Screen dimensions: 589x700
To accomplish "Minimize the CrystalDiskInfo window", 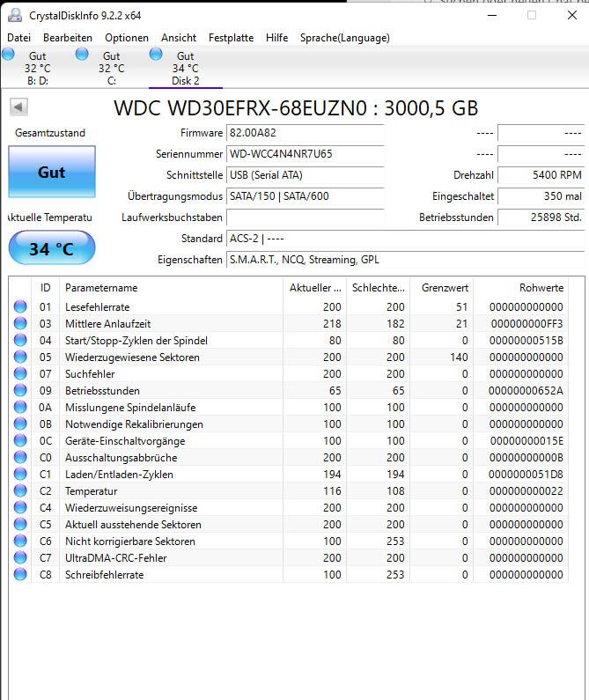I will [x=492, y=16].
